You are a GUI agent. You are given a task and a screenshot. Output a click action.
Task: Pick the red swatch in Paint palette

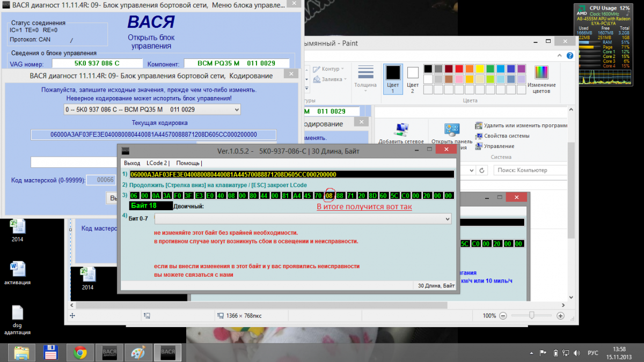click(x=459, y=69)
